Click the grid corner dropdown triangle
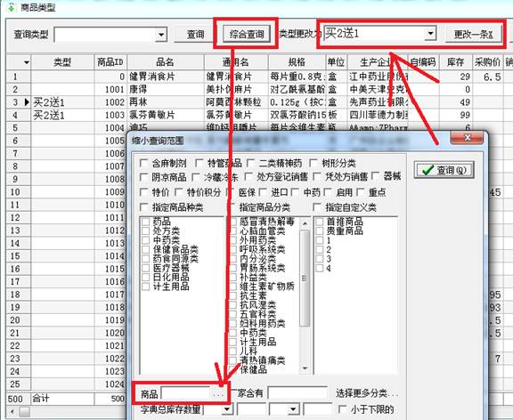This screenshot has width=513, height=420. (x=26, y=62)
